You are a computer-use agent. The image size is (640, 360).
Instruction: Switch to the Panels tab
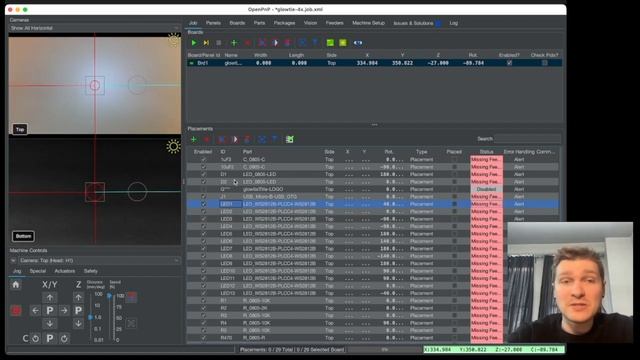(x=213, y=23)
